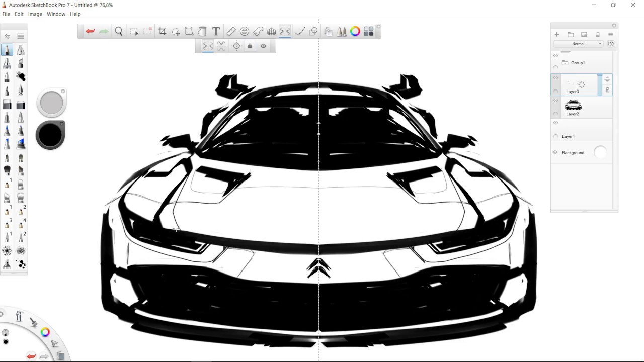The image size is (644, 362).
Task: Open the Magnifier zoom tool
Action: 119,31
